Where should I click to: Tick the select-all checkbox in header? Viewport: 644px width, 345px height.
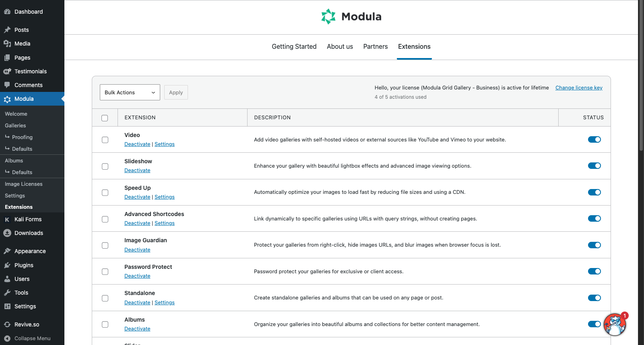click(105, 118)
